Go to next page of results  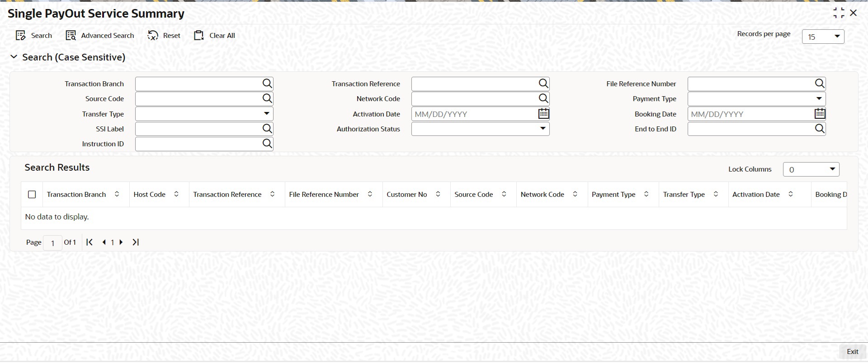pos(121,242)
